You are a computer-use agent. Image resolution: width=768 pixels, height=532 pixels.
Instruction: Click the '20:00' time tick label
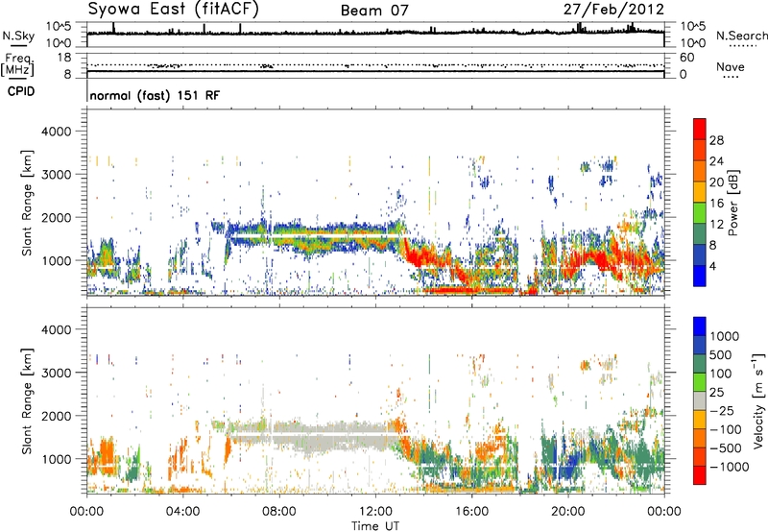567,512
